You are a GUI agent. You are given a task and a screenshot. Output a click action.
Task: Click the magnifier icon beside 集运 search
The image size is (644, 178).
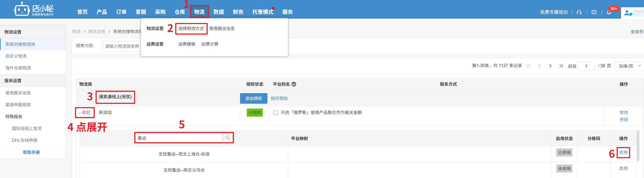click(x=228, y=138)
